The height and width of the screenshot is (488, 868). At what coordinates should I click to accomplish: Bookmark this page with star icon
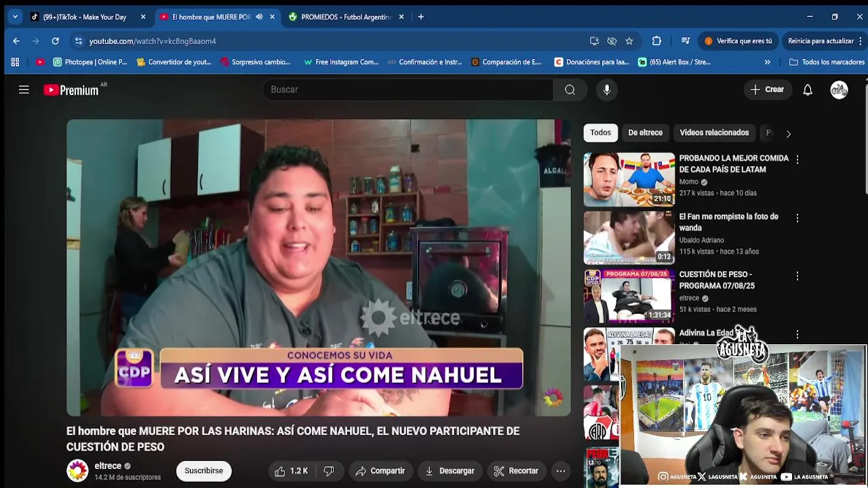point(629,41)
